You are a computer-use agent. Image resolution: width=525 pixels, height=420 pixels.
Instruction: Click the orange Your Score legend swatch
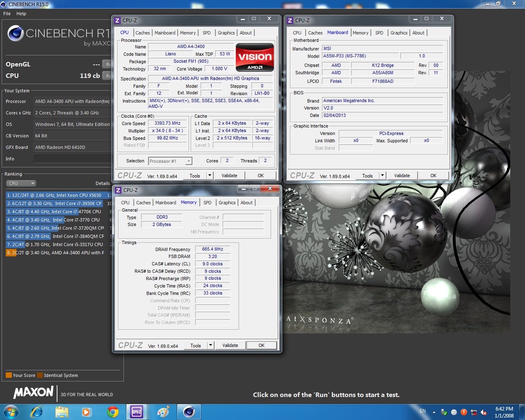(x=9, y=375)
